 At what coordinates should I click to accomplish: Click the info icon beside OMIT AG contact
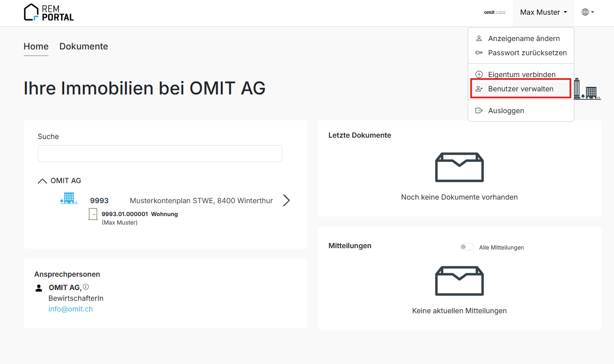[x=86, y=287]
